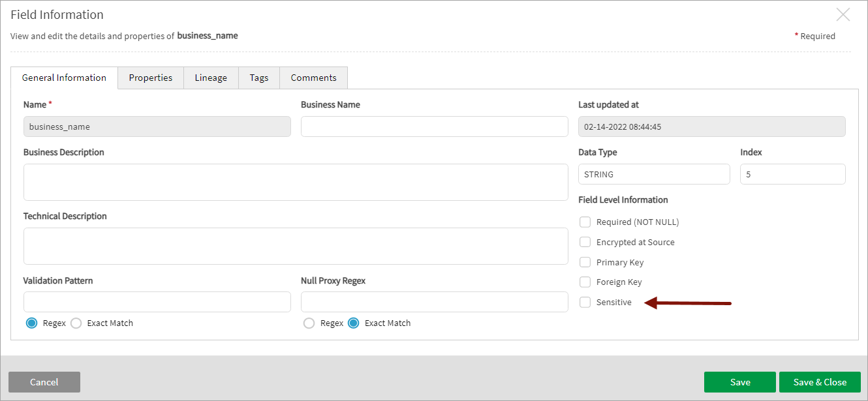
Task: Mark field as Primary Key
Action: pyautogui.click(x=585, y=263)
